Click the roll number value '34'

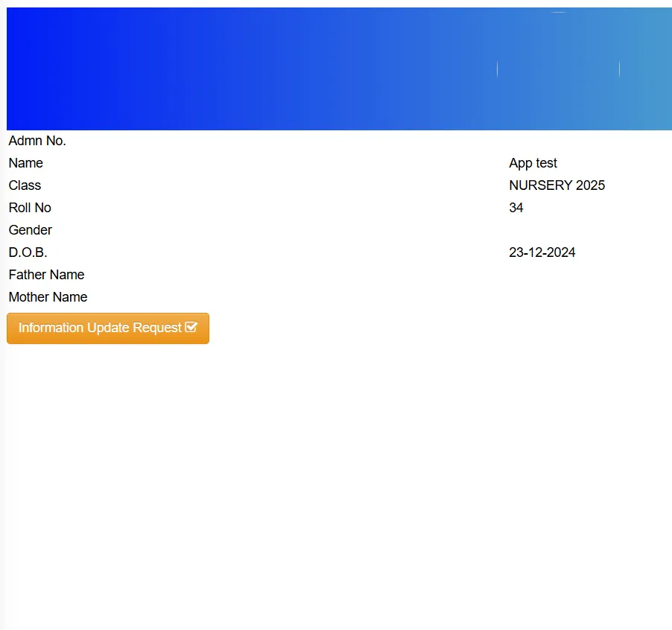516,208
